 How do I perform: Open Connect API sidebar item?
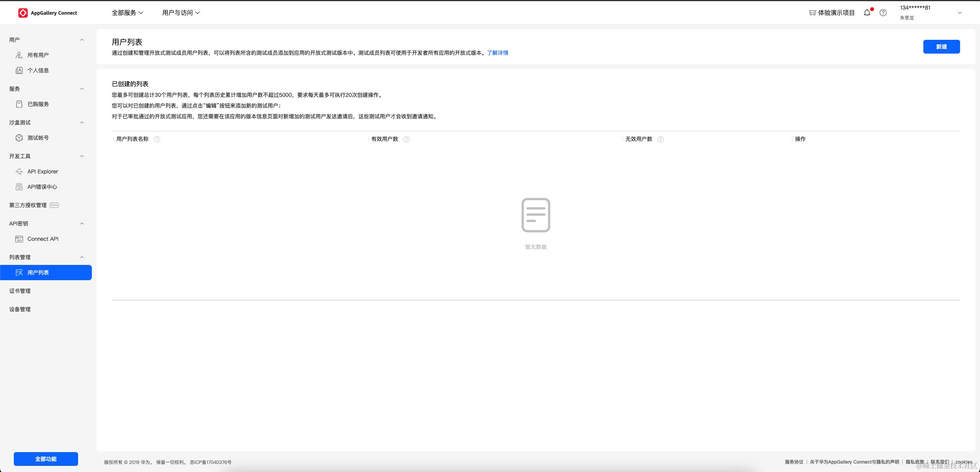42,239
